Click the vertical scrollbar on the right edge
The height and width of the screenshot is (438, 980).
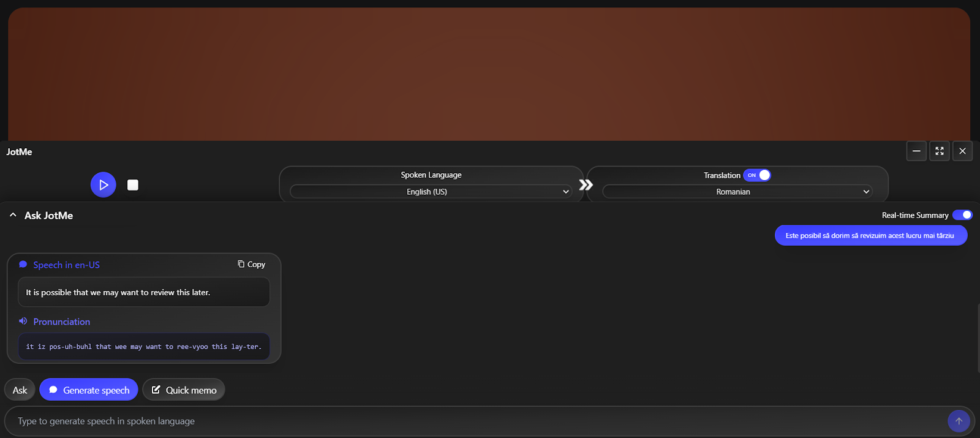point(978,338)
